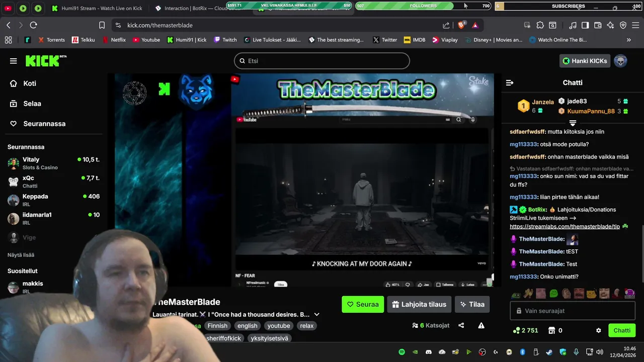Viewport: 644px width, 362px height.
Task: Click the Bluetooth tray icon
Action: click(x=522, y=352)
